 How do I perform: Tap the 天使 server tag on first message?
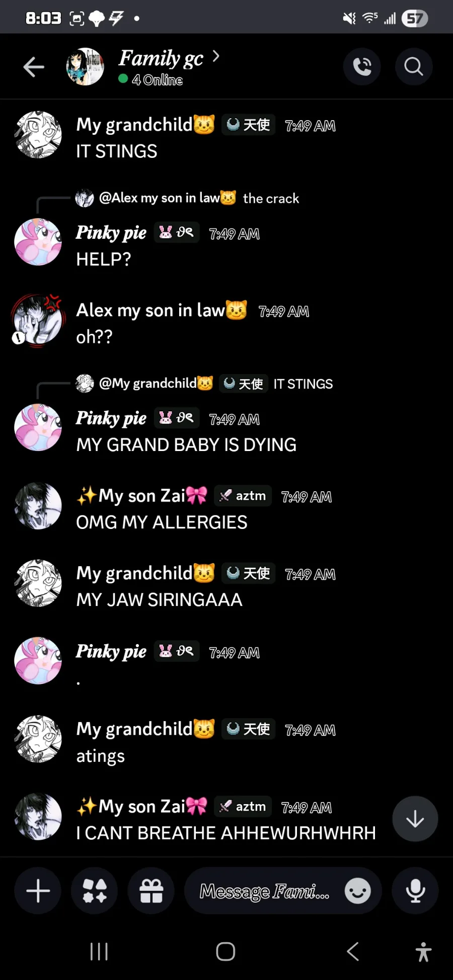[x=249, y=125]
